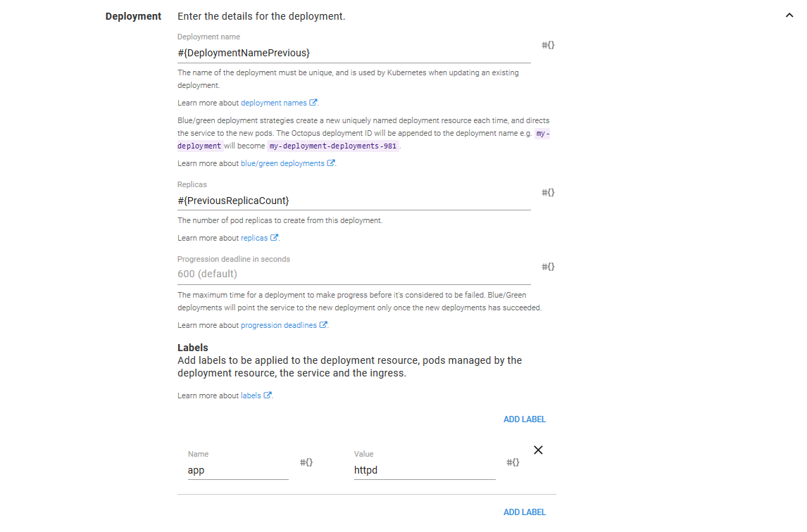This screenshot has height=532, width=807.
Task: Click variable binding icon beside Replicas field
Action: coord(548,192)
